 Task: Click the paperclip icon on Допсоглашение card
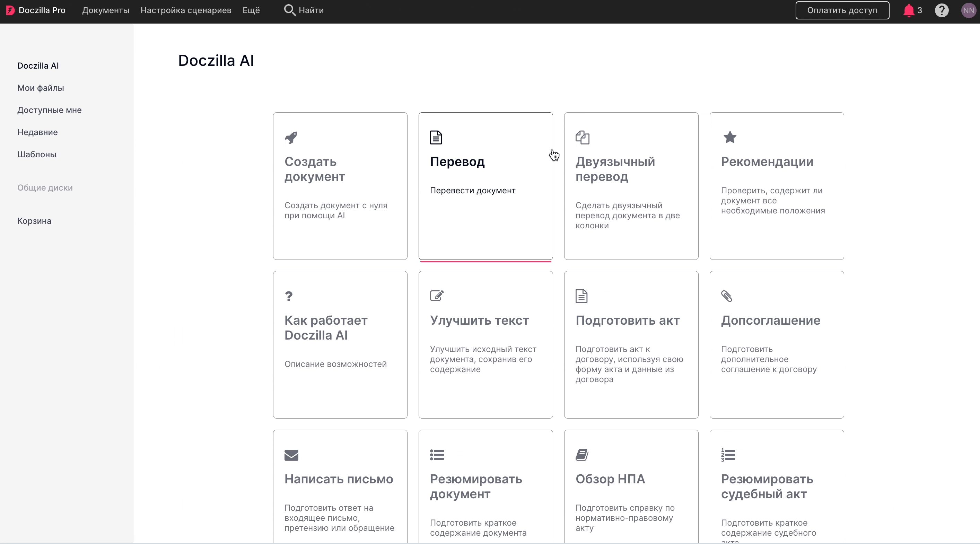coord(727,296)
